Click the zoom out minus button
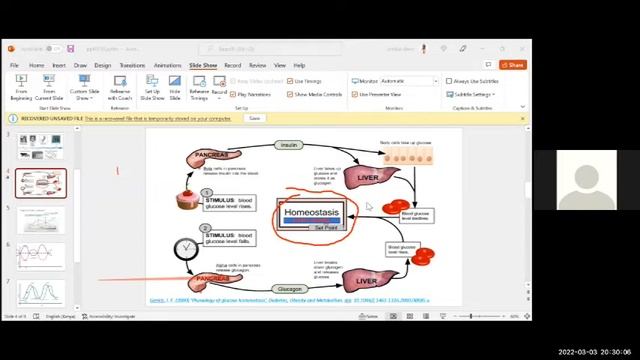 coord(455,316)
